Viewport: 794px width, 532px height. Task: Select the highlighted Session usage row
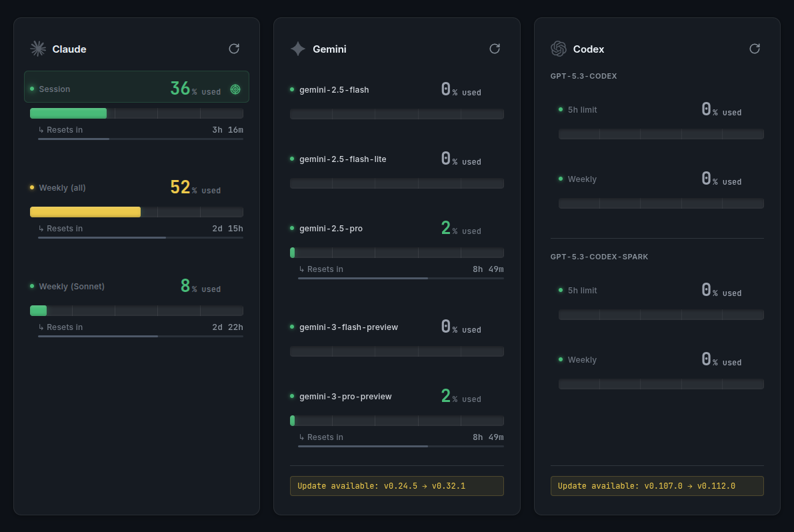[137, 87]
